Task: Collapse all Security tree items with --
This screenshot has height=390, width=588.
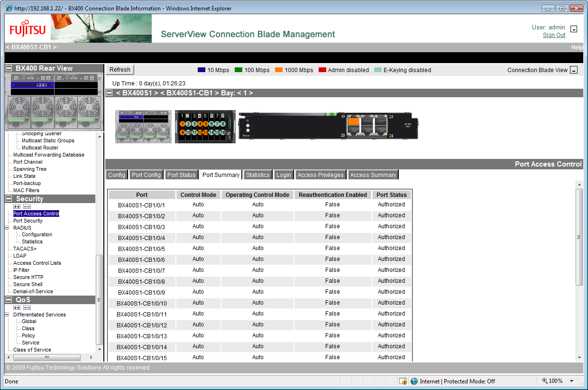Action: (27, 206)
